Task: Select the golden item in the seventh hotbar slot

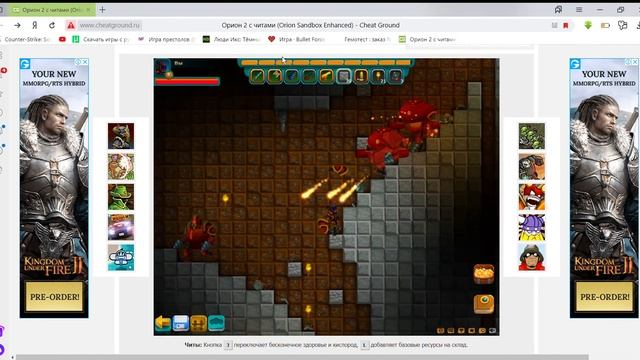Action: point(361,76)
